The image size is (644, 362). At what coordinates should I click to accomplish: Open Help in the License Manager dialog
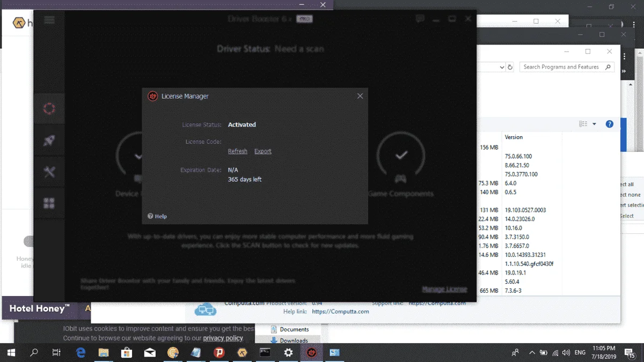[x=157, y=216]
